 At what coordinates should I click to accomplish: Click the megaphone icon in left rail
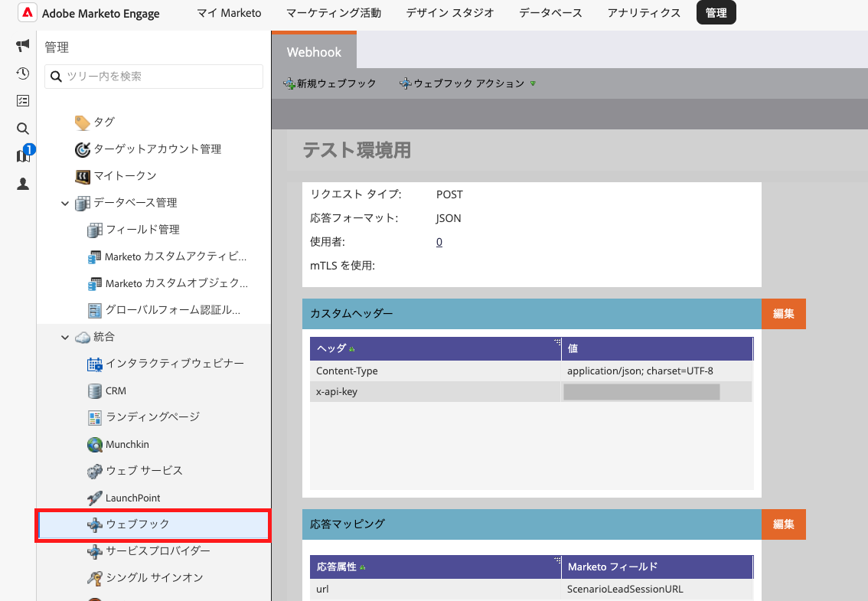(23, 47)
